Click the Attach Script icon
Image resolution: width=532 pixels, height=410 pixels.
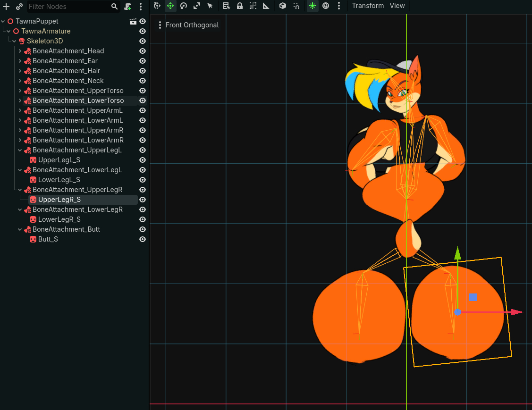[128, 7]
